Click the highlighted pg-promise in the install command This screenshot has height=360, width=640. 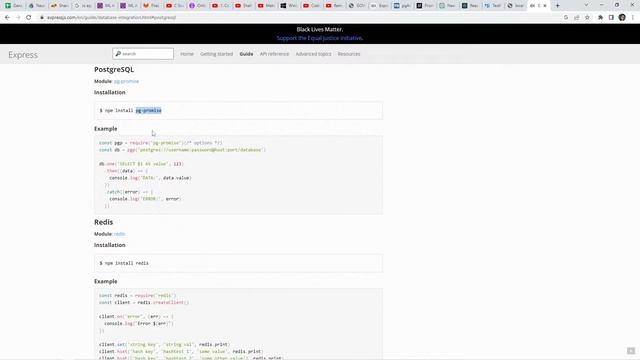(x=149, y=111)
